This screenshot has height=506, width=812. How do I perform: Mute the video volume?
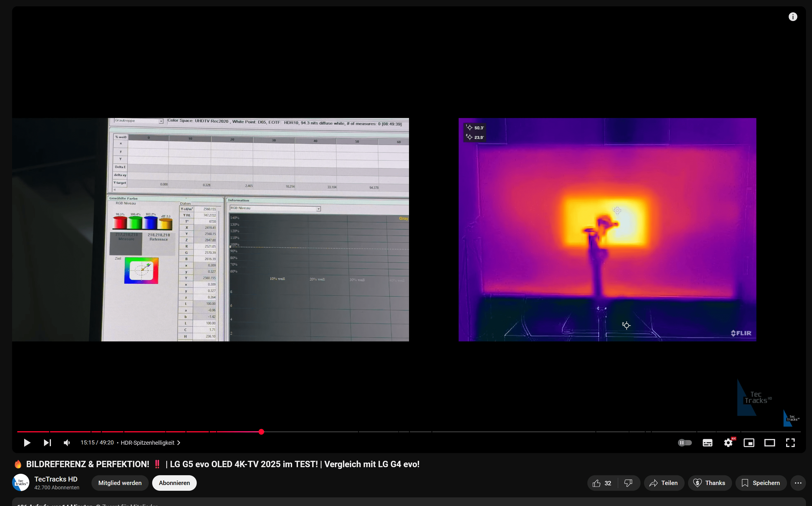[67, 443]
